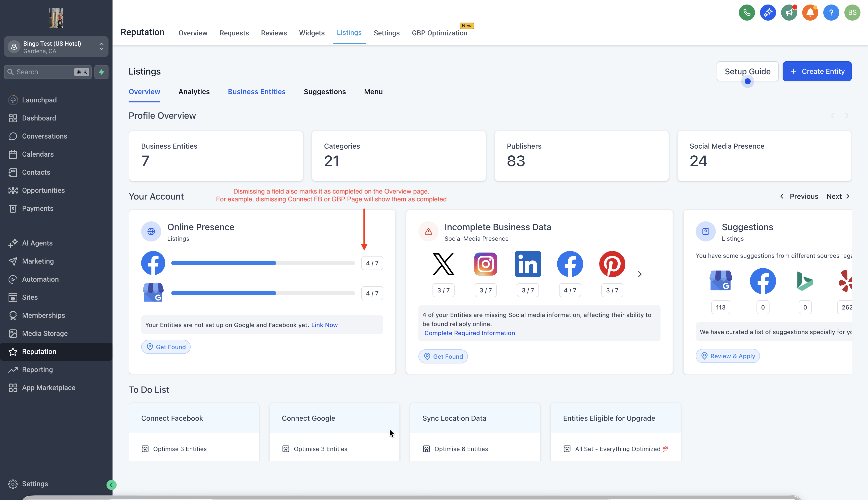This screenshot has width=868, height=500.
Task: Collapse the sidebar with the green arrow
Action: point(111,484)
